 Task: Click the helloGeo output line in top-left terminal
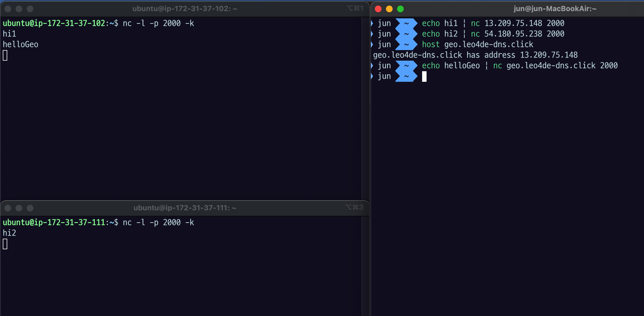point(21,45)
